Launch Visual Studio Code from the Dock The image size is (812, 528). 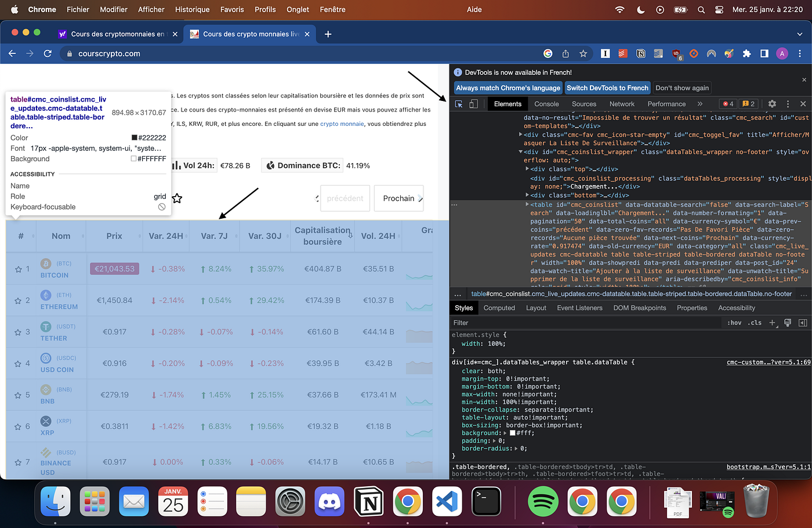point(447,501)
